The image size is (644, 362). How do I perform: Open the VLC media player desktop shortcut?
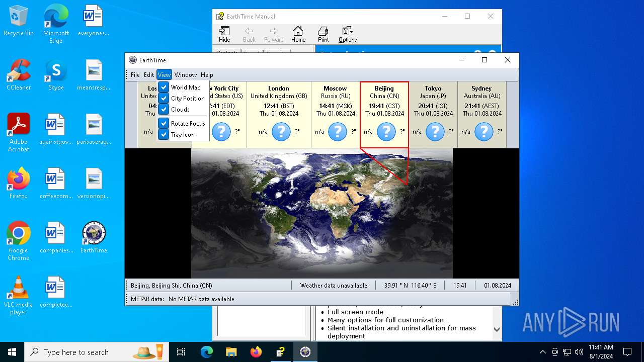pyautogui.click(x=19, y=296)
